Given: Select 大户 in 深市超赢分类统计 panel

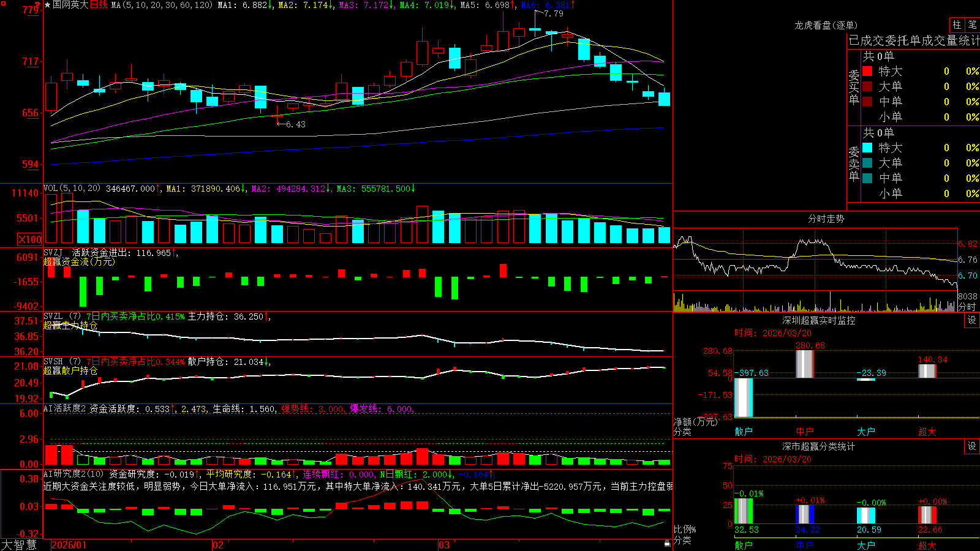Looking at the screenshot, I should (866, 545).
